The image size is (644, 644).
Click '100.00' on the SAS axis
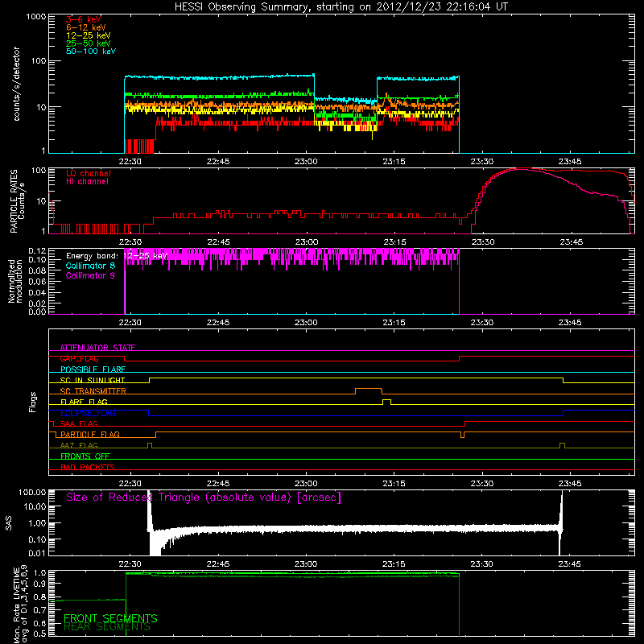click(x=32, y=493)
